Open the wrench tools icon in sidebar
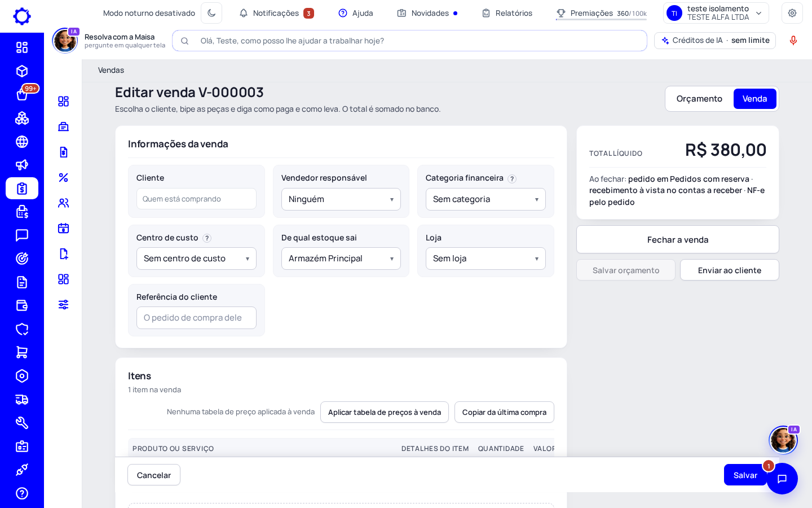The height and width of the screenshot is (508, 812). tap(22, 423)
